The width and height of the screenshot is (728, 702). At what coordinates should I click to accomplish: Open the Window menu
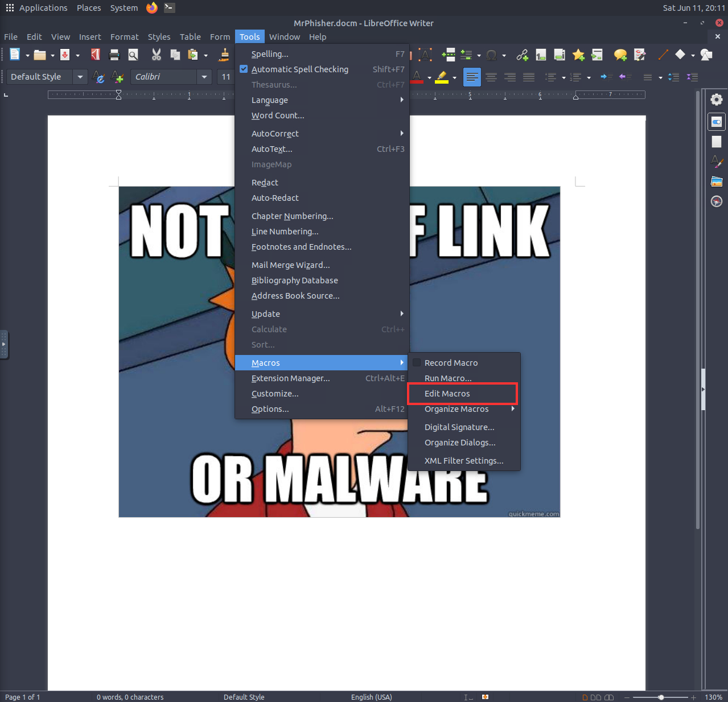[285, 36]
